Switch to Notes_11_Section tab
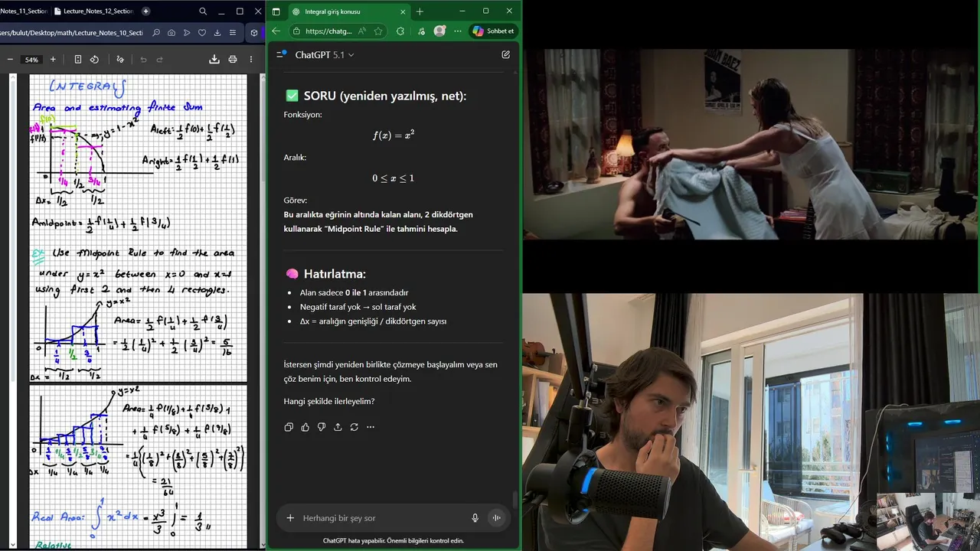The image size is (980, 551). [23, 11]
